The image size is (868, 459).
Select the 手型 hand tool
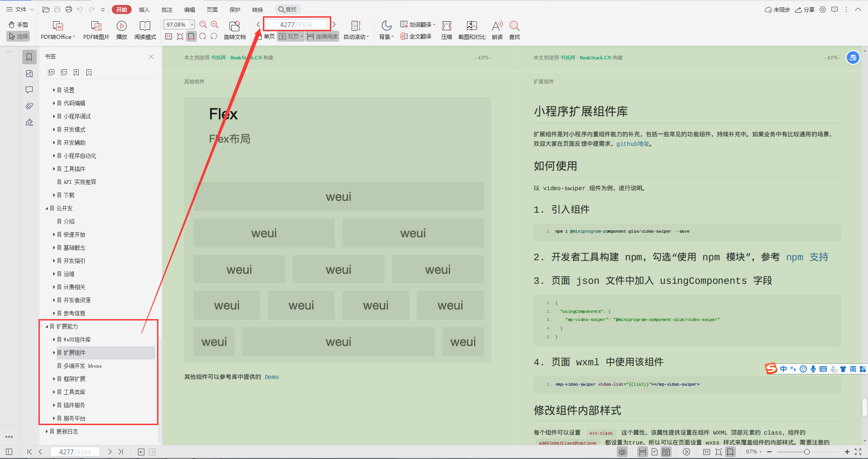(19, 24)
